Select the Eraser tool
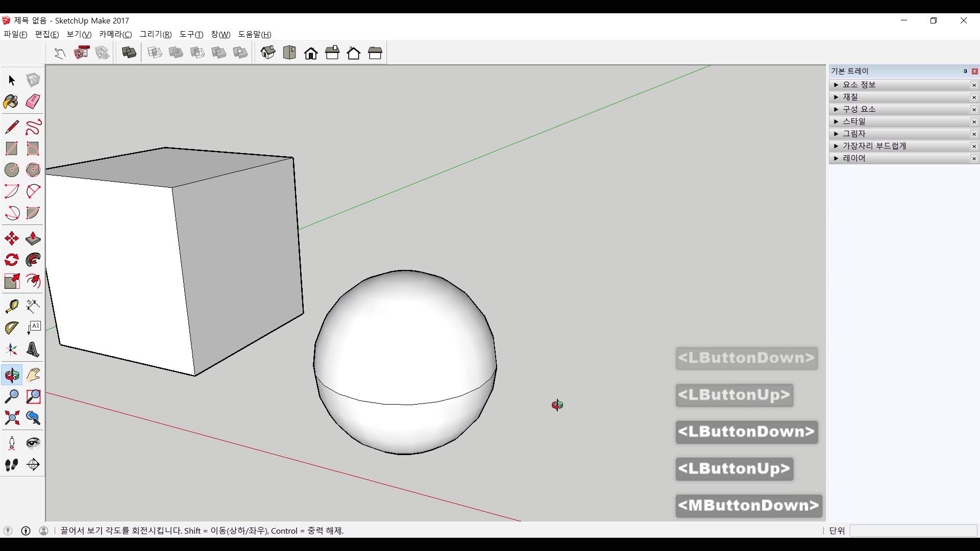This screenshot has width=980, height=551. [x=33, y=102]
